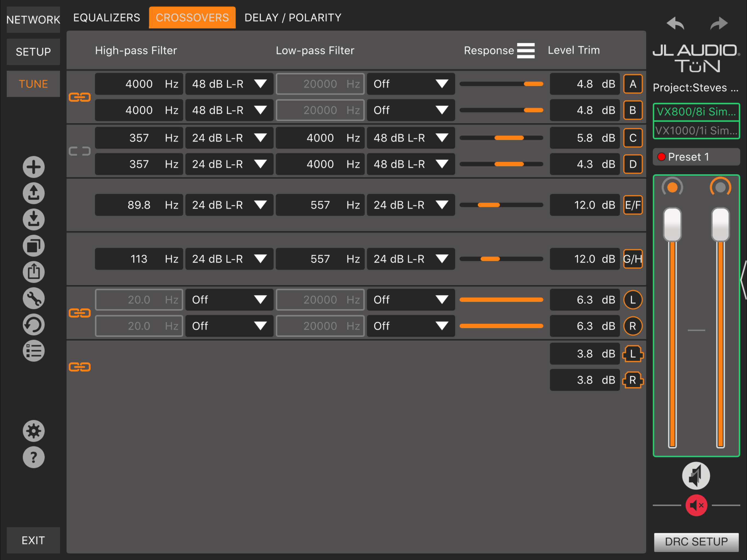Open channel C low-pass 48 dB L-R dropdown
747x560 pixels.
[411, 138]
